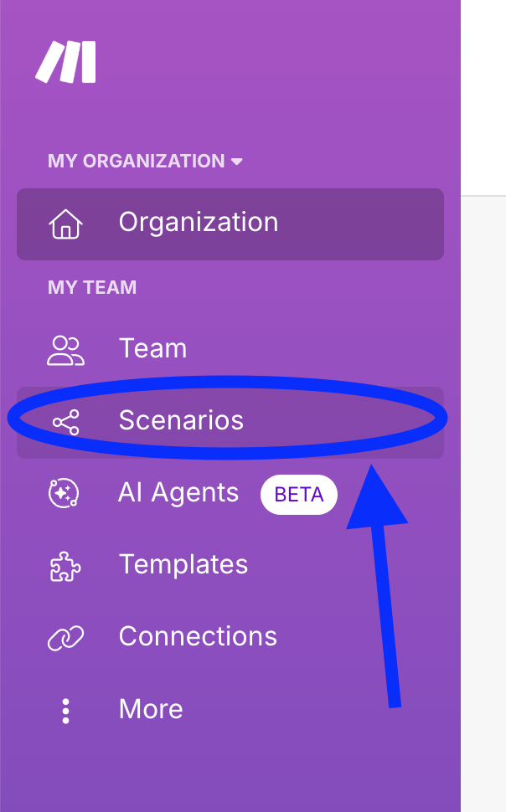Open the AI Agents page

point(178,493)
